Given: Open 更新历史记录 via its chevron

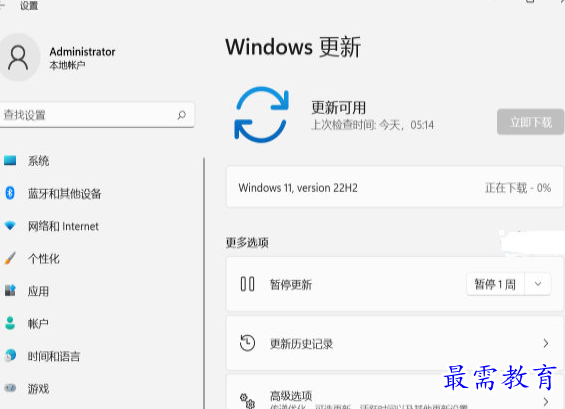Looking at the screenshot, I should (x=546, y=343).
